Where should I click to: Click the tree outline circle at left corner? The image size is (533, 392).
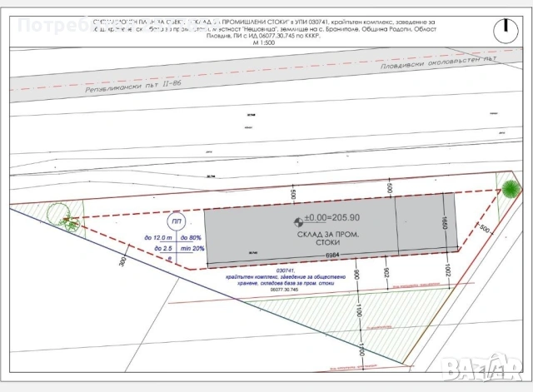pos(58,212)
